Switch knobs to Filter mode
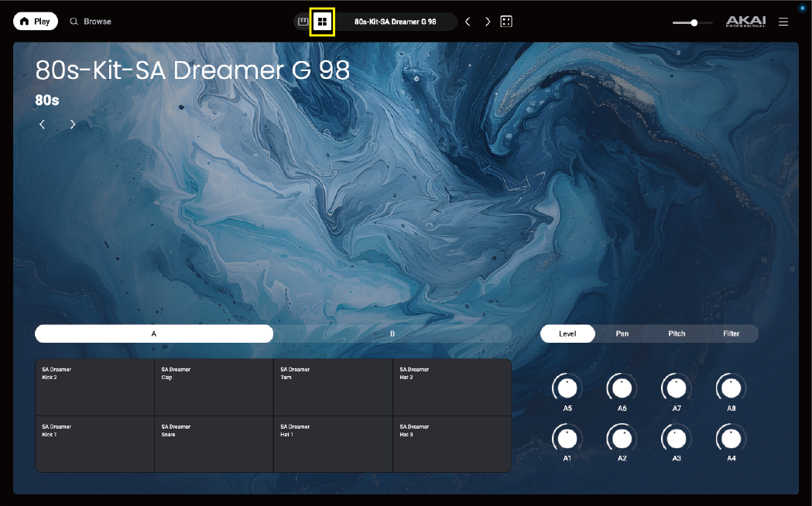 click(x=731, y=333)
